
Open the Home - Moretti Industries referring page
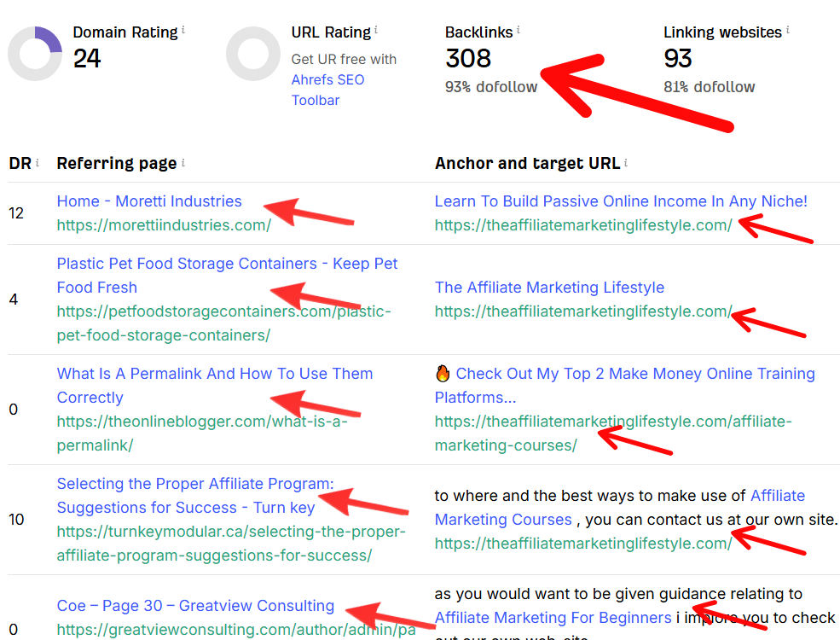click(x=148, y=201)
